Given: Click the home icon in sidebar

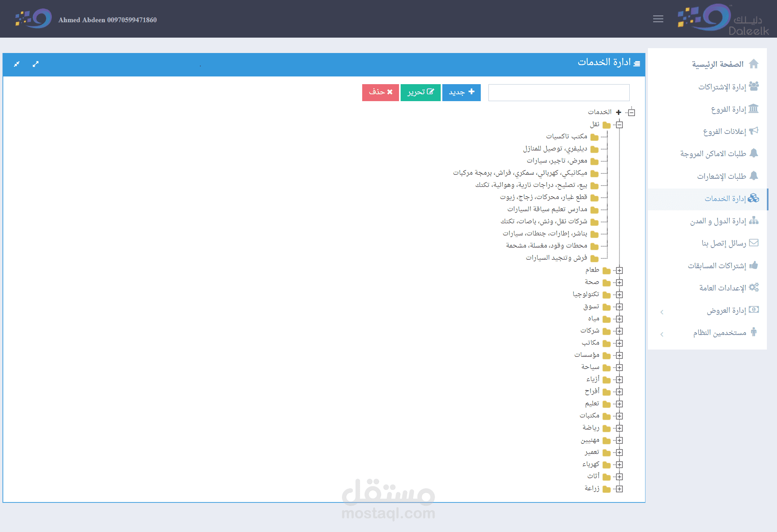Looking at the screenshot, I should tap(754, 64).
